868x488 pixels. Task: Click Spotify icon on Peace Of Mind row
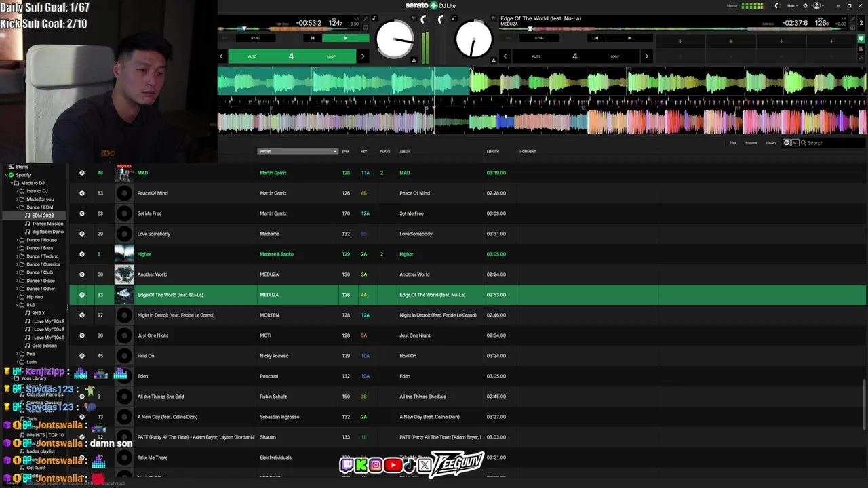point(82,193)
